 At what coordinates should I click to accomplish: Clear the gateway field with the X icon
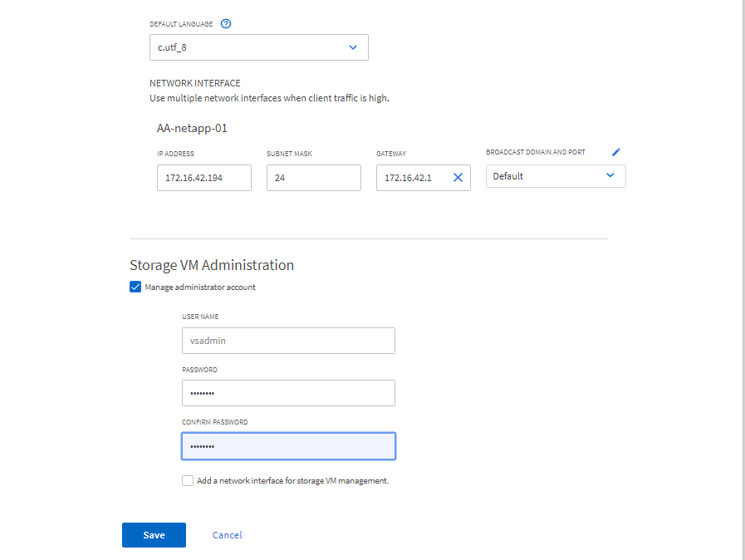458,177
